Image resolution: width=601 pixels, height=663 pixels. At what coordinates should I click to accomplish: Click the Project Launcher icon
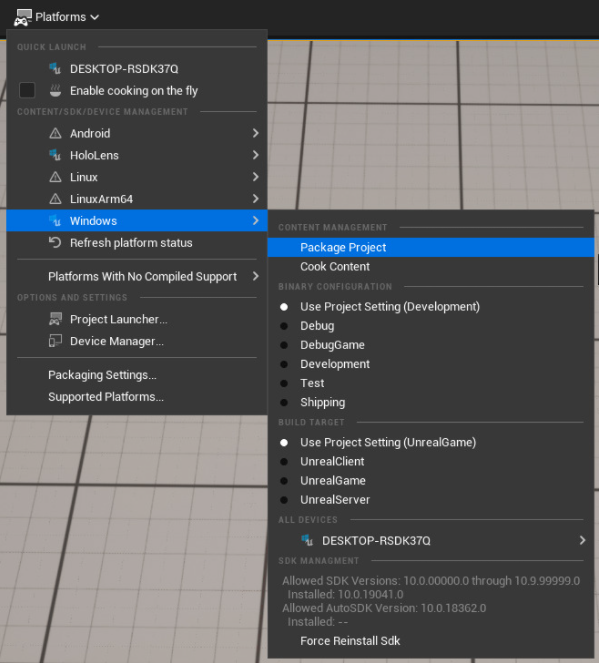(x=55, y=319)
